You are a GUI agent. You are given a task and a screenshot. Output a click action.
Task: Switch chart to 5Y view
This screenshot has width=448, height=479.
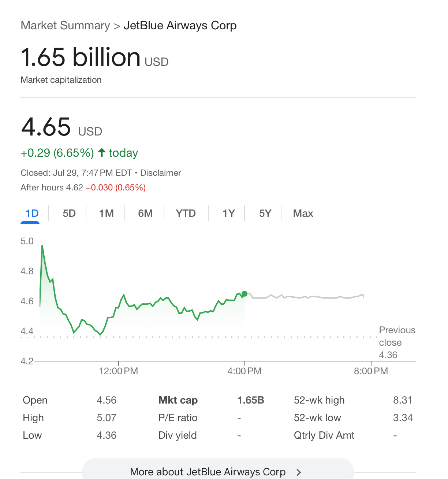pos(265,213)
